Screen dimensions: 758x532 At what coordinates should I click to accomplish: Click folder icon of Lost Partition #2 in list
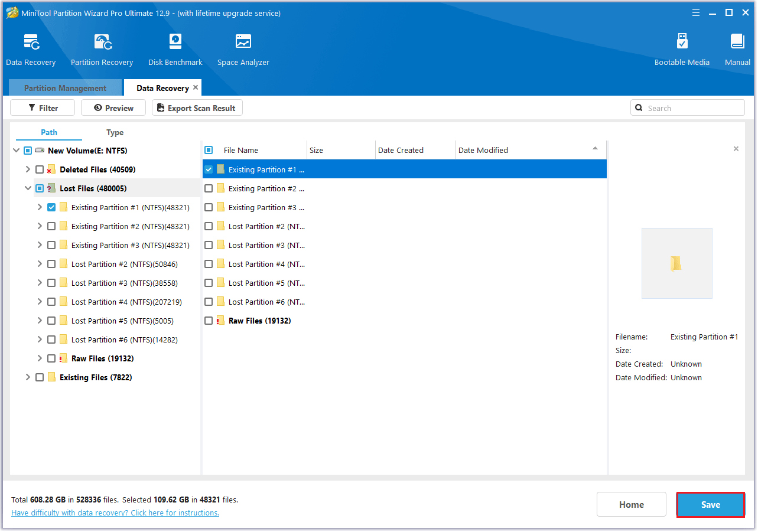[221, 226]
